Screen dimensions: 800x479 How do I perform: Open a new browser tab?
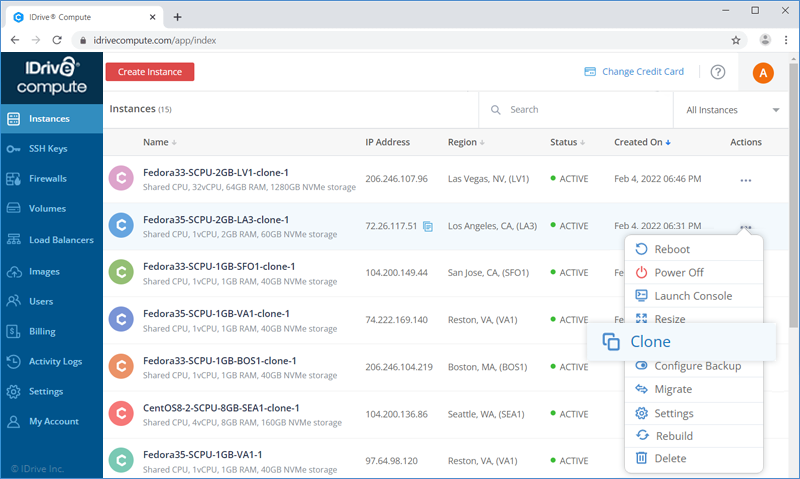[x=177, y=17]
